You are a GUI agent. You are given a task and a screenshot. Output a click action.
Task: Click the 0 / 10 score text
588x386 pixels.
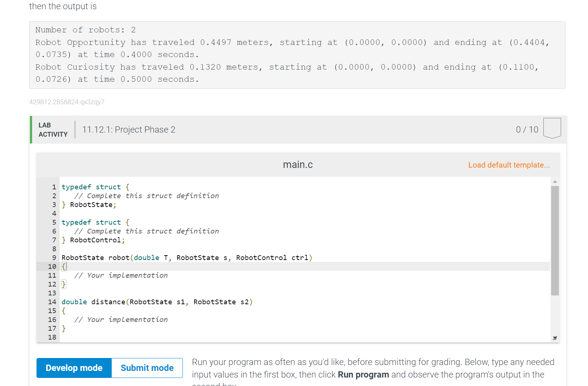point(527,130)
